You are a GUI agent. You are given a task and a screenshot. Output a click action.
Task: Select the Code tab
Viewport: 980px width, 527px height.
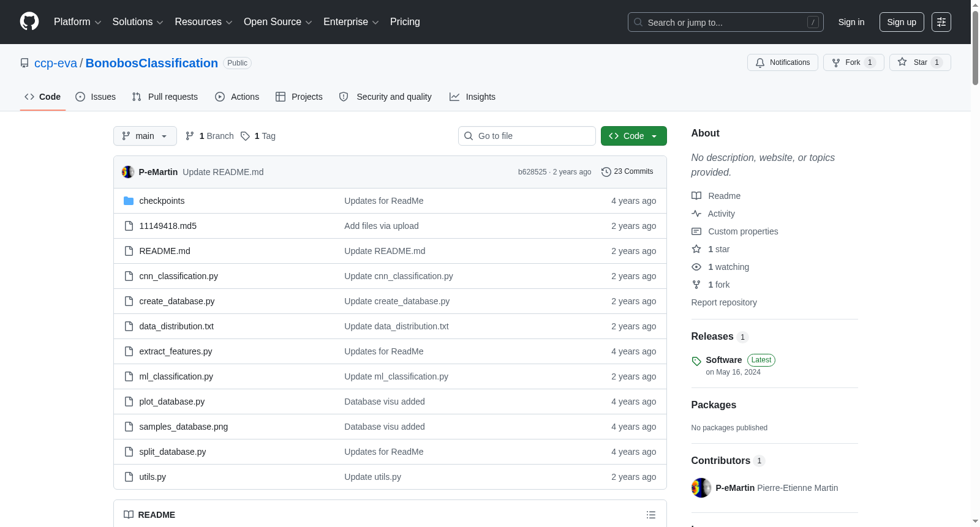click(43, 97)
